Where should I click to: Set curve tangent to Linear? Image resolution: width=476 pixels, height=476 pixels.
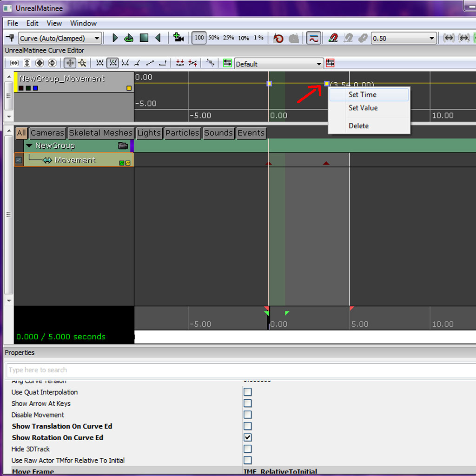pyautogui.click(x=150, y=63)
